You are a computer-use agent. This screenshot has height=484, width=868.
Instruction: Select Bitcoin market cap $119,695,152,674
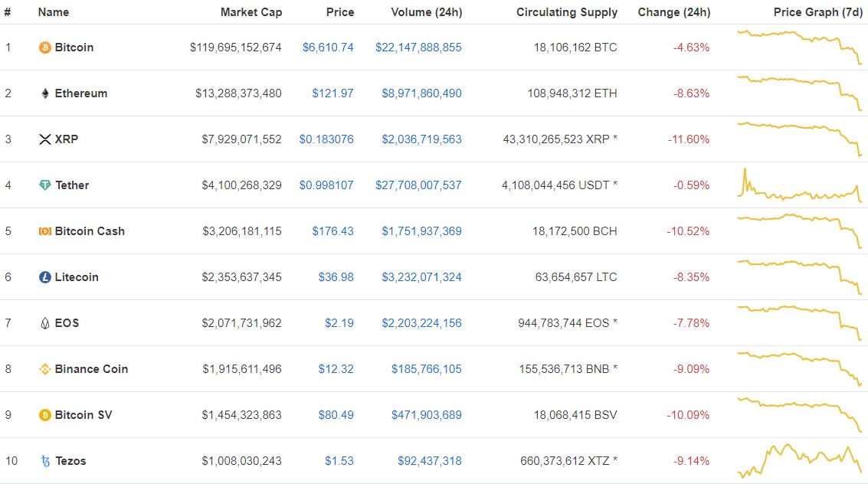236,47
